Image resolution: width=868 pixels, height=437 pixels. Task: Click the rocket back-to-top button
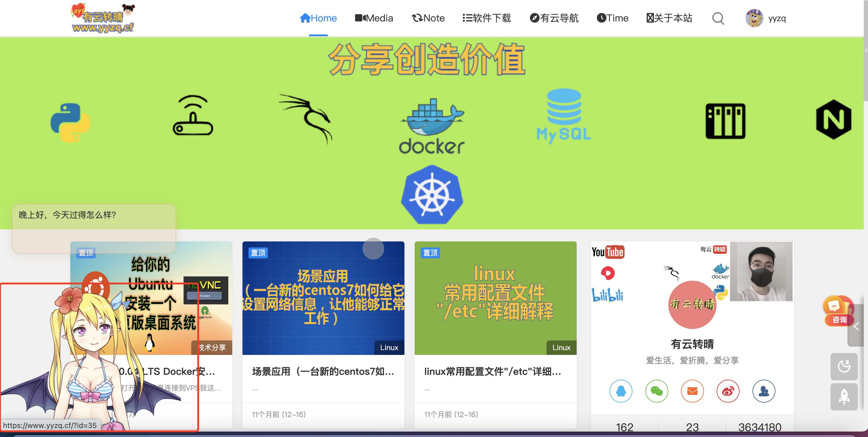coord(844,397)
